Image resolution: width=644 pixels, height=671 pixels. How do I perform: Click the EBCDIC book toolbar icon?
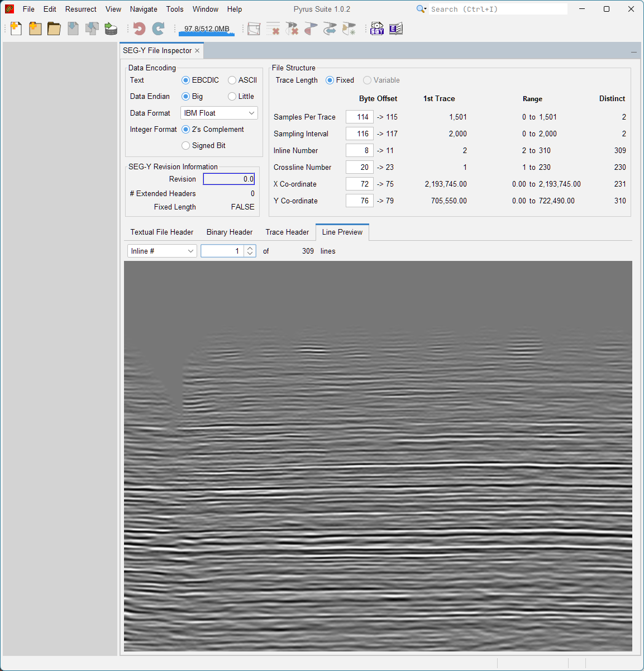coord(396,28)
